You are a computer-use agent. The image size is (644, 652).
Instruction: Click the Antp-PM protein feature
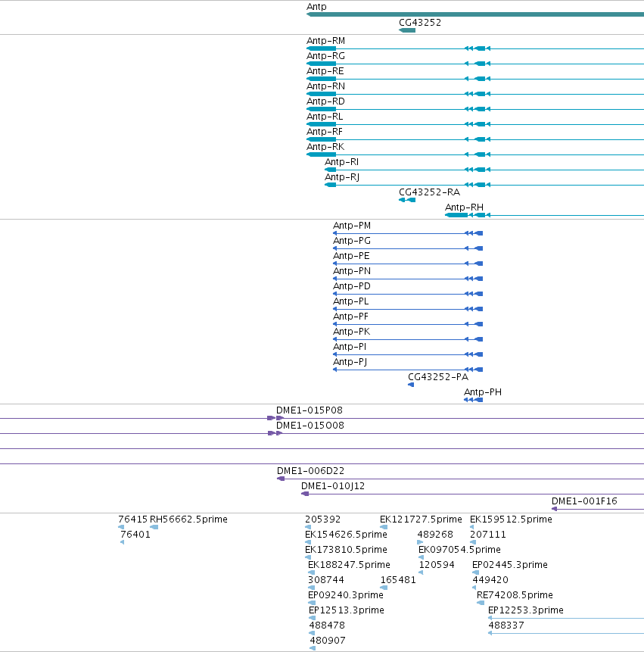pos(408,233)
